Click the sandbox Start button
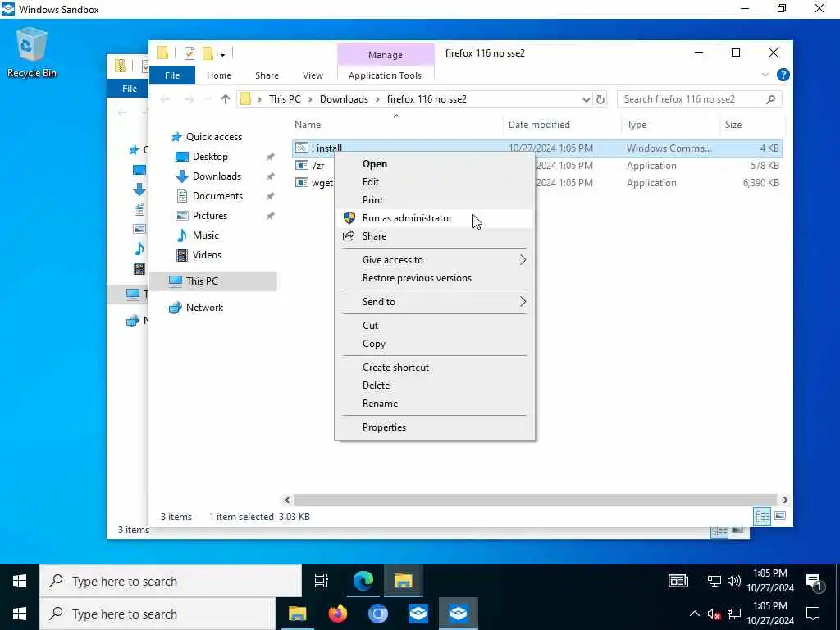This screenshot has width=840, height=630. (x=20, y=582)
